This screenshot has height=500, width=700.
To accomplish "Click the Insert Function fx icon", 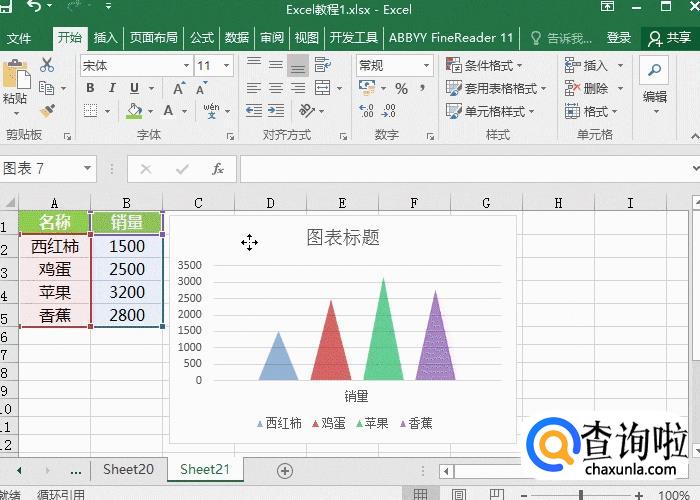I will click(218, 169).
